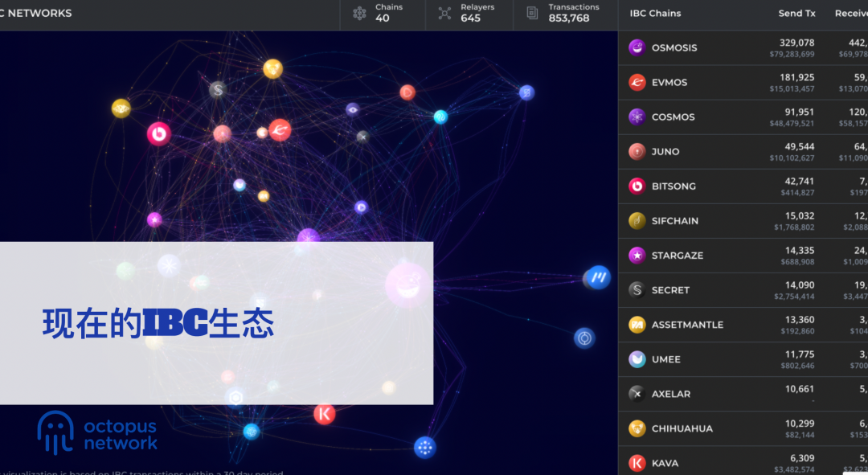
Task: Open the COSMOS row label
Action: pyautogui.click(x=674, y=117)
